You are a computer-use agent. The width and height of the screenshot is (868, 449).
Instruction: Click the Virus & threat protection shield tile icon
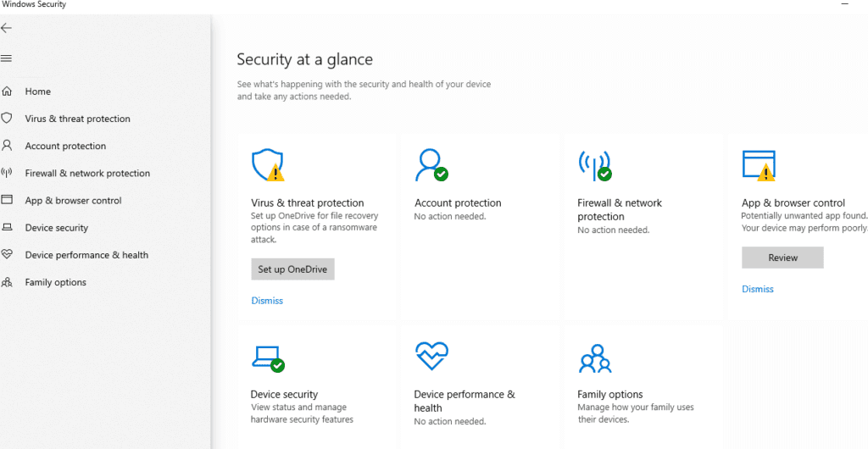[268, 165]
